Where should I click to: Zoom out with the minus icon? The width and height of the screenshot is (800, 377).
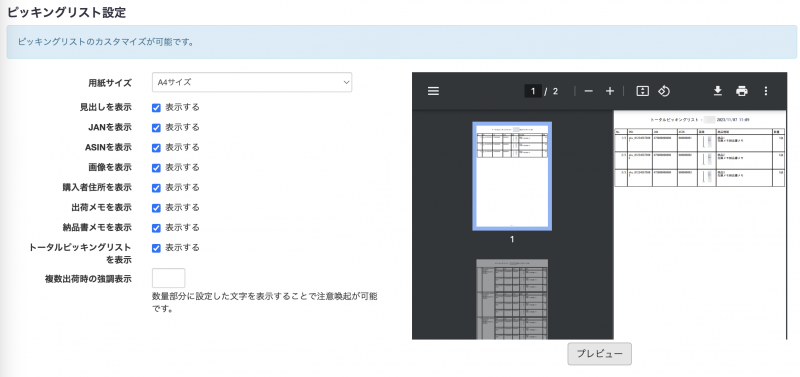[x=589, y=91]
